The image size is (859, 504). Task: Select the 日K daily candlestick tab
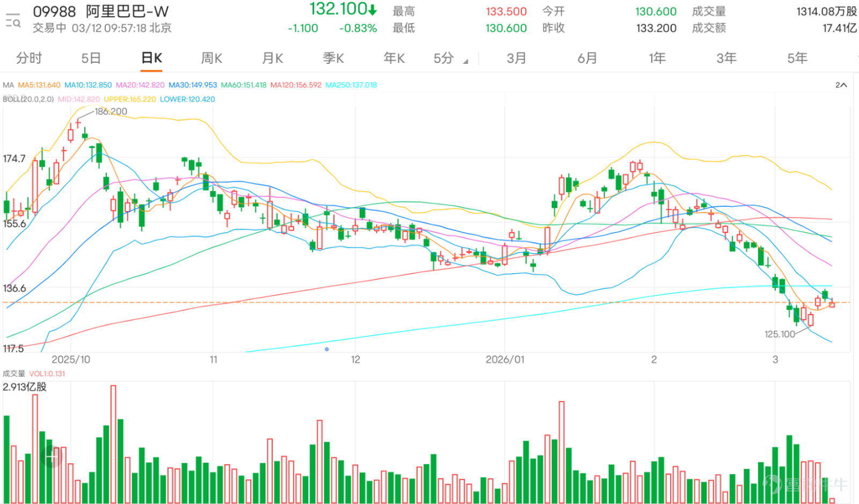[151, 58]
